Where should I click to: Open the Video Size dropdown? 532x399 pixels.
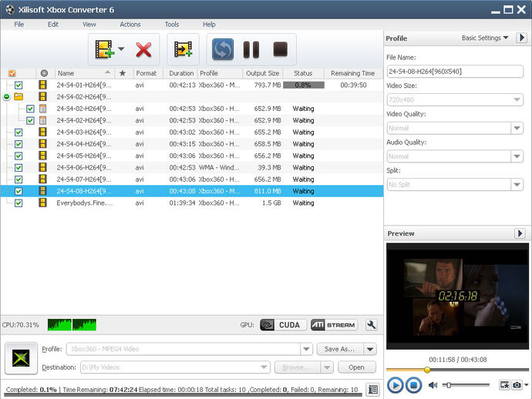[517, 99]
